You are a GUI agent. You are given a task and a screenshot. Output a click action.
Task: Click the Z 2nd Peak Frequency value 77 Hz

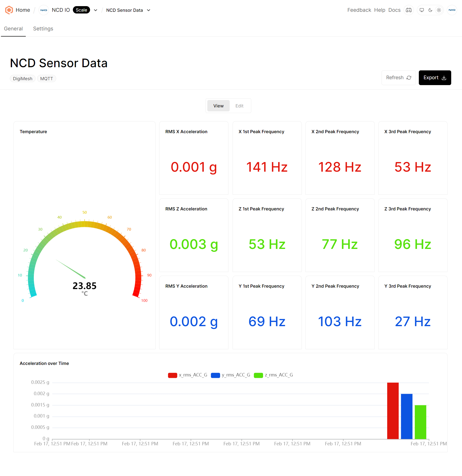(x=340, y=244)
